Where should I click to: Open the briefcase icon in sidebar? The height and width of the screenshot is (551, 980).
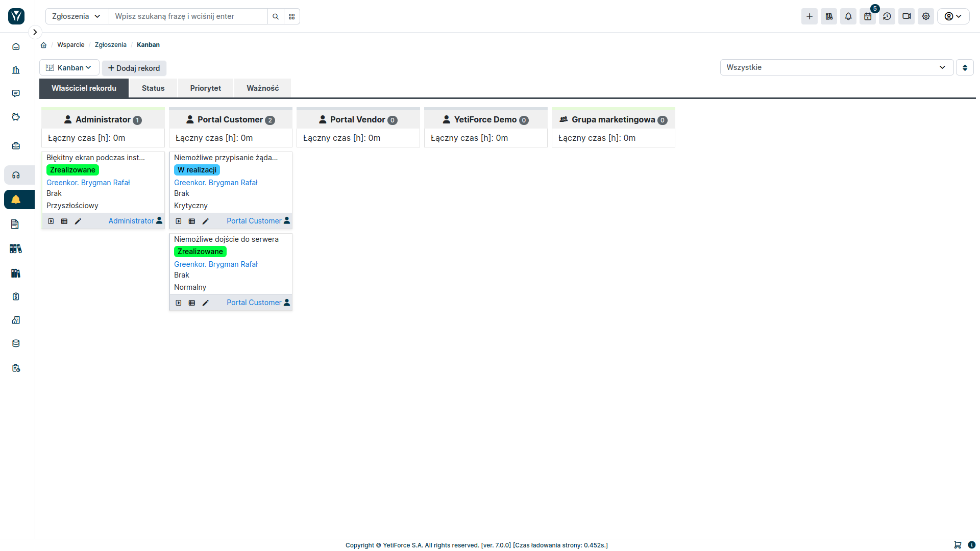16,146
